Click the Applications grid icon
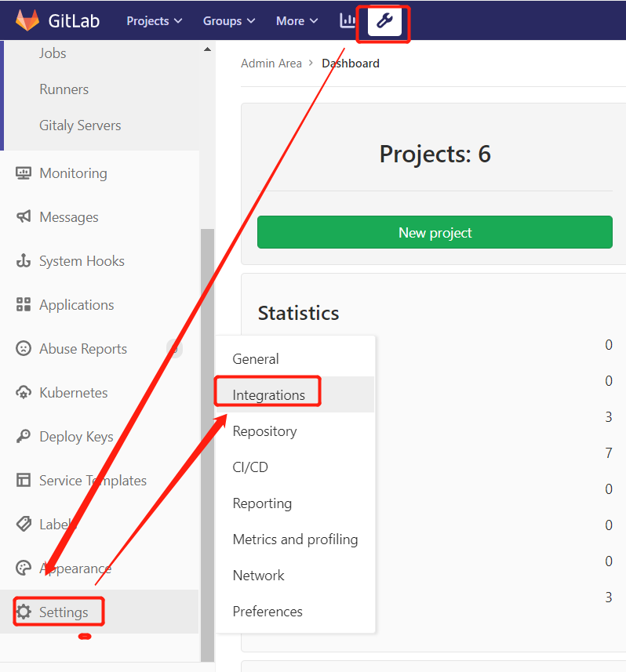The width and height of the screenshot is (626, 672). [24, 305]
